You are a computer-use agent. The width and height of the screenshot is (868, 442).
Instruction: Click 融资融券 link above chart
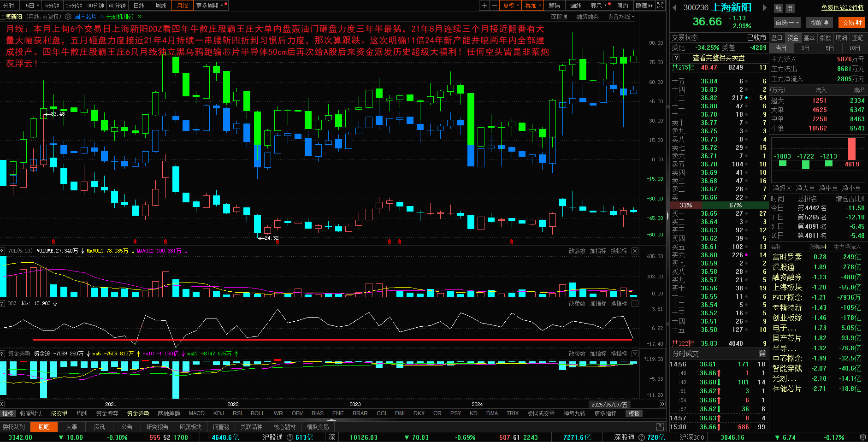click(x=587, y=17)
